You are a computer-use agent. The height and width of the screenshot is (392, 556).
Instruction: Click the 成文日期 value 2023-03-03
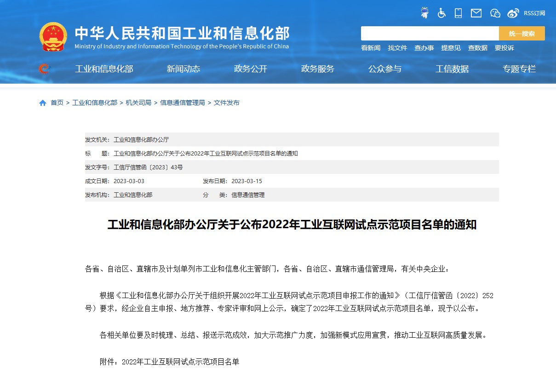(x=129, y=181)
